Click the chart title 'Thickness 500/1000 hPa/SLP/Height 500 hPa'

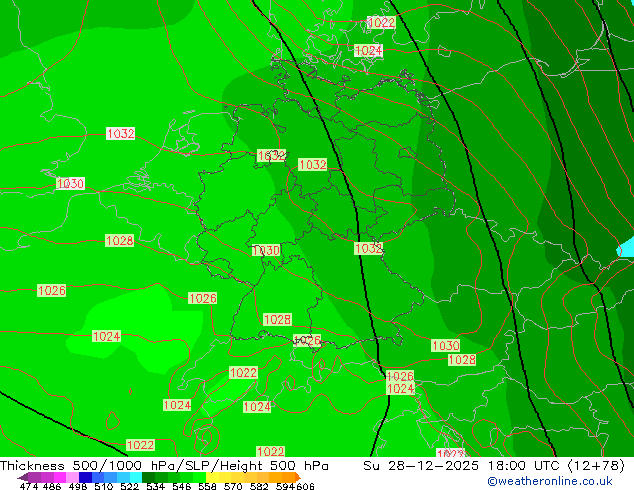[x=164, y=466]
